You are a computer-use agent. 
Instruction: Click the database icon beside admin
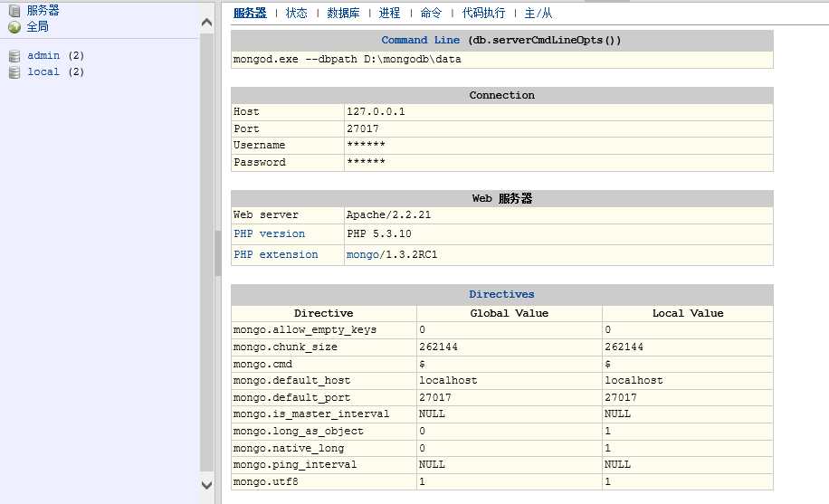14,55
